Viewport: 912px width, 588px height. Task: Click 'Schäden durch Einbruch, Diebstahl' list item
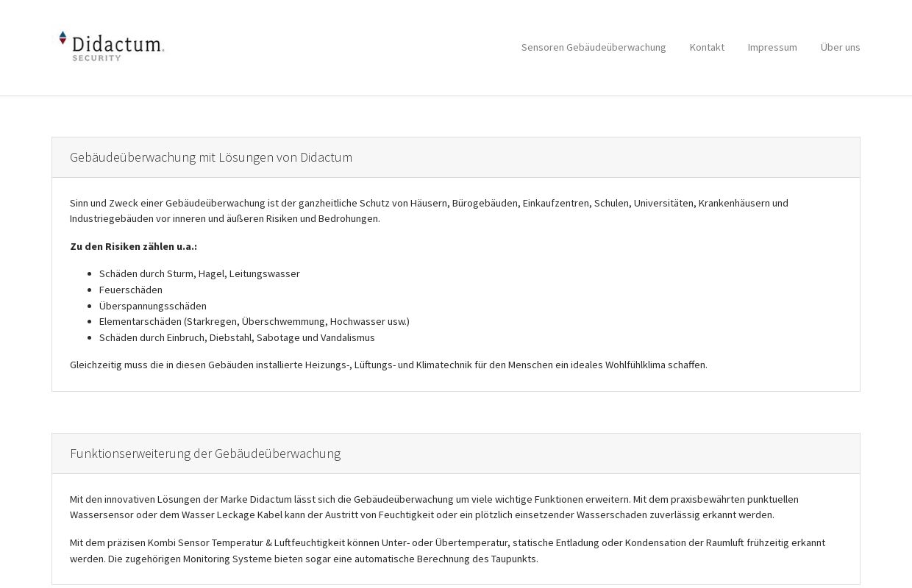[237, 337]
